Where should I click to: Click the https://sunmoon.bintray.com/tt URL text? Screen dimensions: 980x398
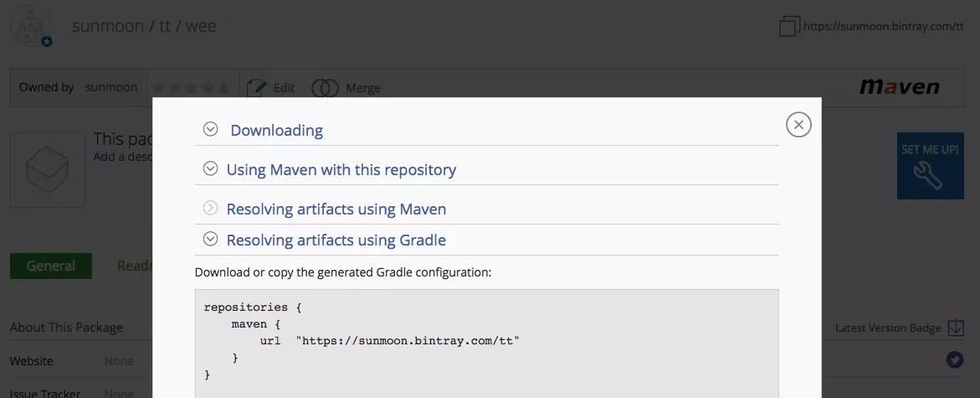883,26
